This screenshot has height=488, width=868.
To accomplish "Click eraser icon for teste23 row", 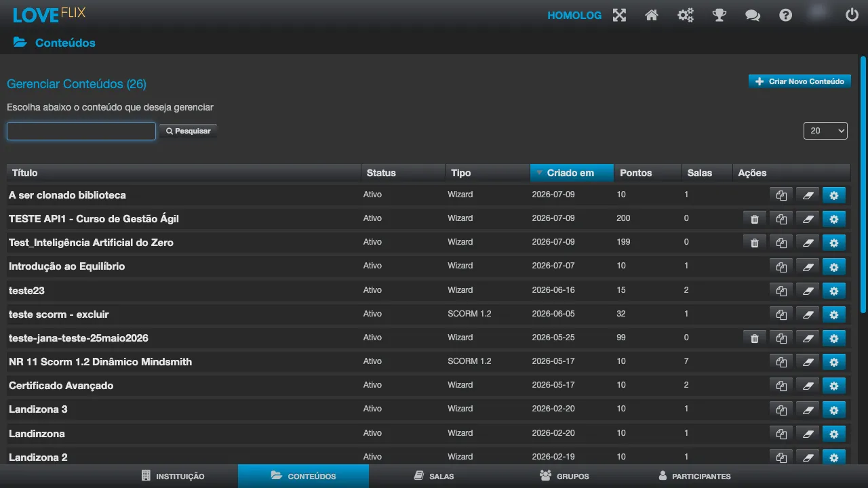I will click(808, 291).
